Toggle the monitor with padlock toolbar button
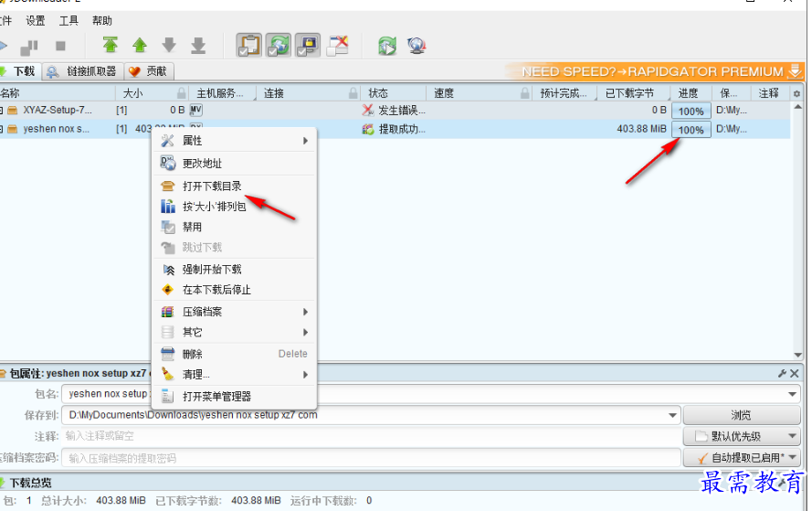812x511 pixels. tap(308, 46)
